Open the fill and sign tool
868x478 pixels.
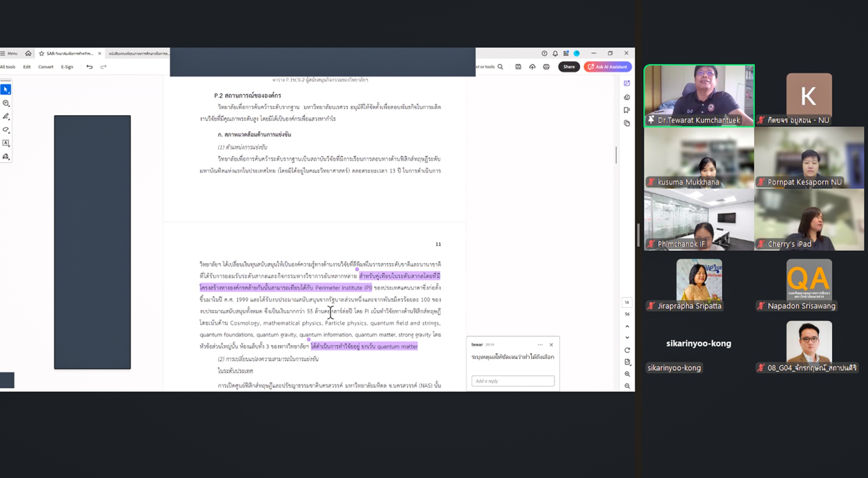(6, 156)
